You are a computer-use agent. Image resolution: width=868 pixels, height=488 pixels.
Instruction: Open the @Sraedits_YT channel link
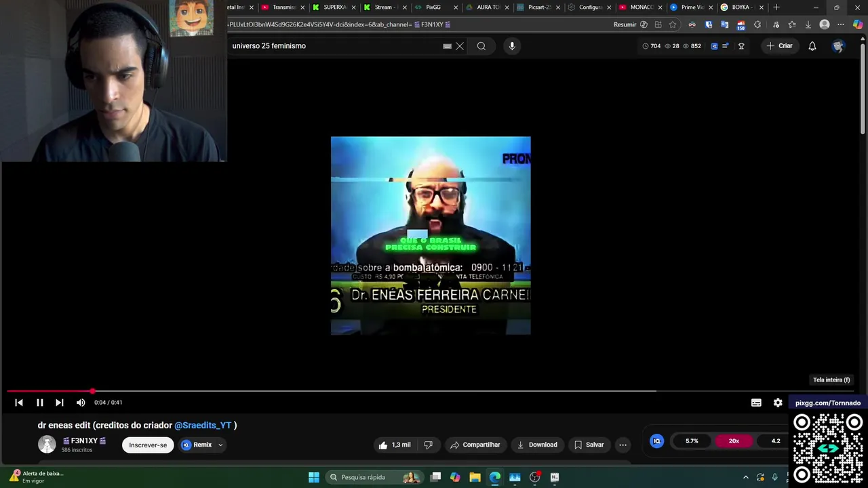click(x=203, y=425)
